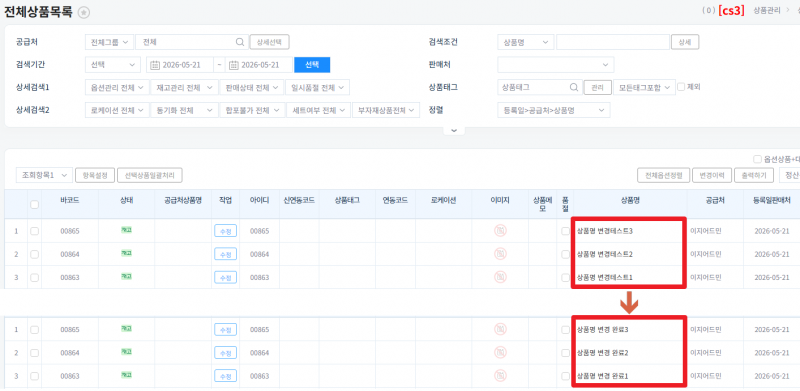
Task: Collapse the search panel with the chevron
Action: coord(454,131)
